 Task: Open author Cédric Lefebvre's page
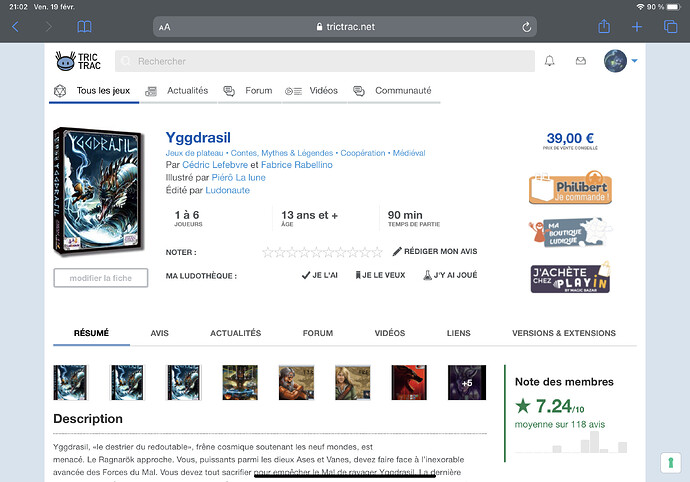215,165
